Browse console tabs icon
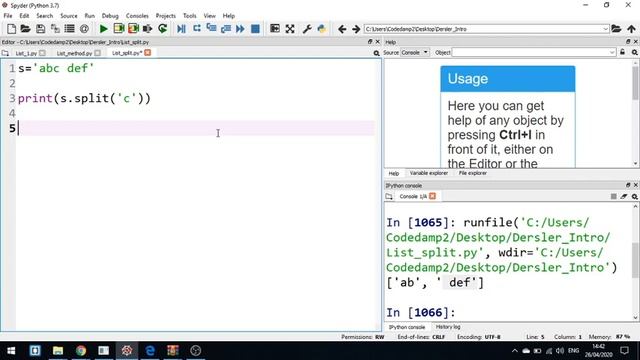This screenshot has height=360, width=640. 389,196
